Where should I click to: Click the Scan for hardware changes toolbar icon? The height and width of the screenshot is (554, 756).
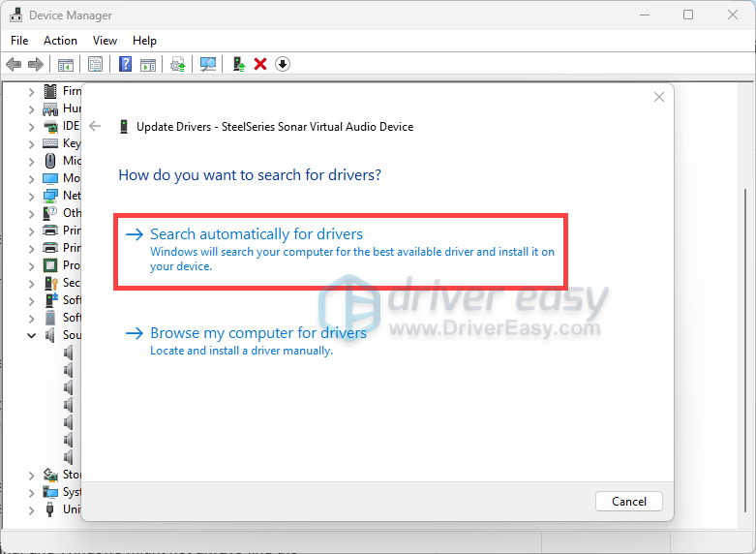tap(207, 64)
